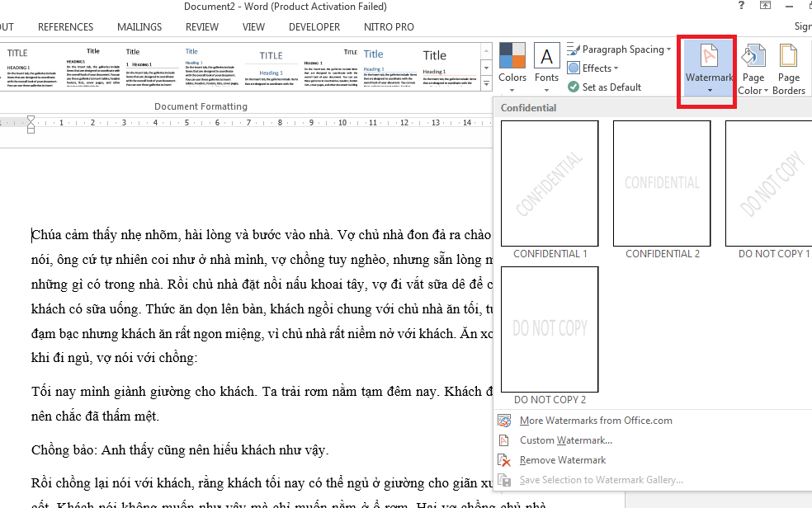Viewport: 812px width, 508px height.
Task: Open the VIEW ribbon tab
Action: (254, 27)
